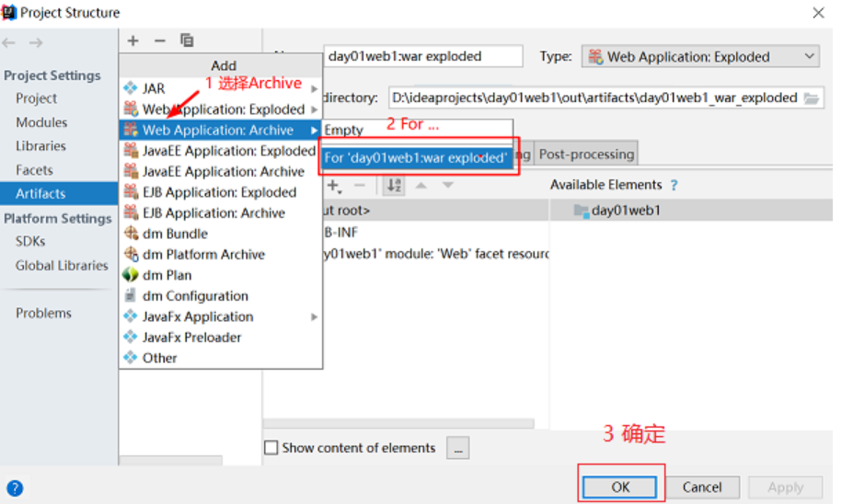Click the browse output directory folder icon
This screenshot has width=853, height=504.
click(x=811, y=98)
